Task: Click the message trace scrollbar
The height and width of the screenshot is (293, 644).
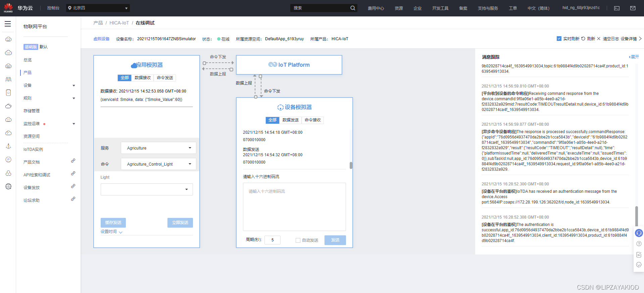Action: pyautogui.click(x=637, y=216)
